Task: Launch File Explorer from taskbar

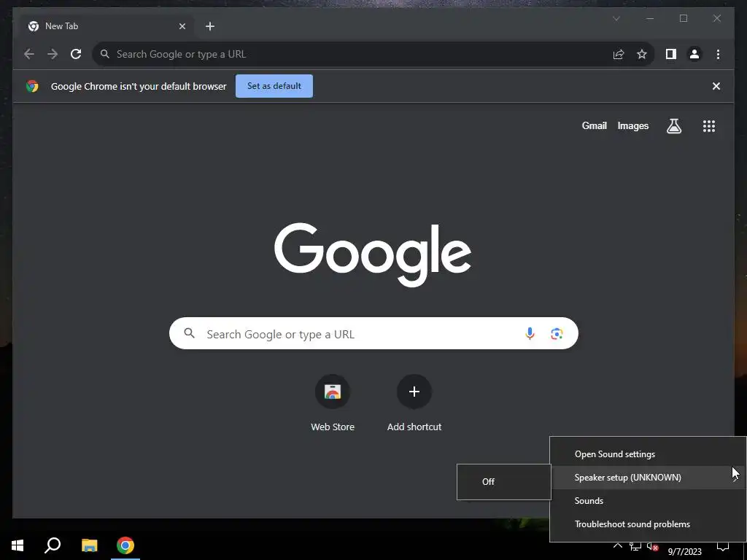Action: pyautogui.click(x=89, y=545)
